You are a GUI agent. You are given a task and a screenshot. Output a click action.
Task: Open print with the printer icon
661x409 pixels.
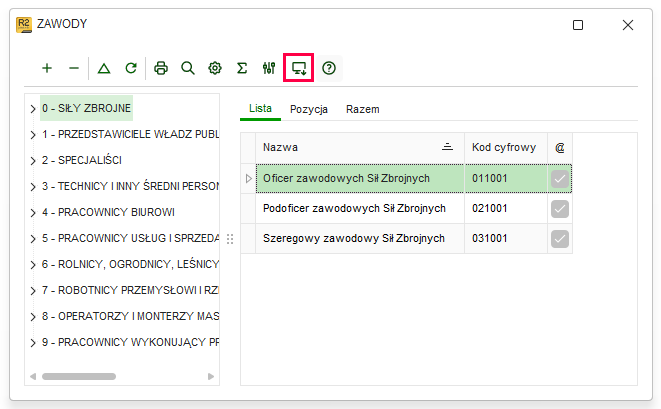click(161, 68)
